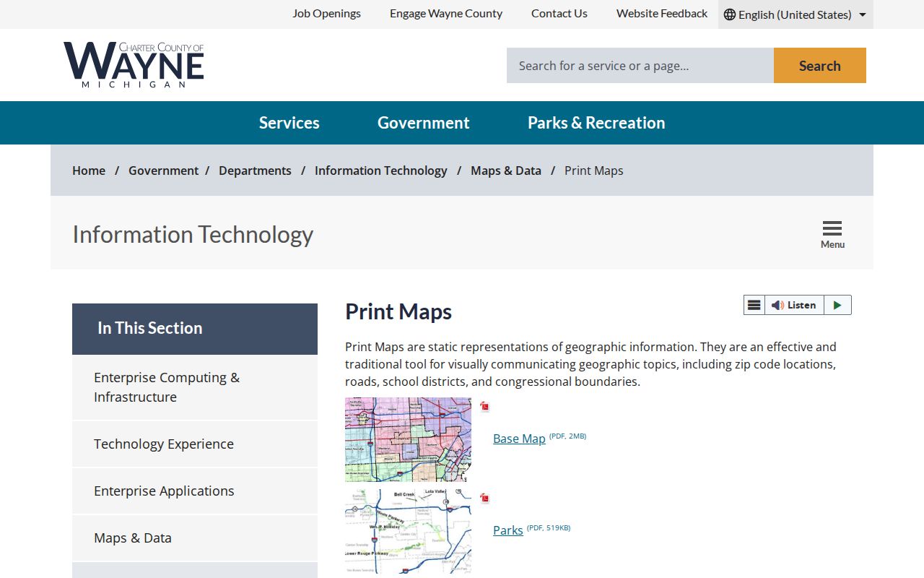Open the Parks PDF link

coord(508,530)
